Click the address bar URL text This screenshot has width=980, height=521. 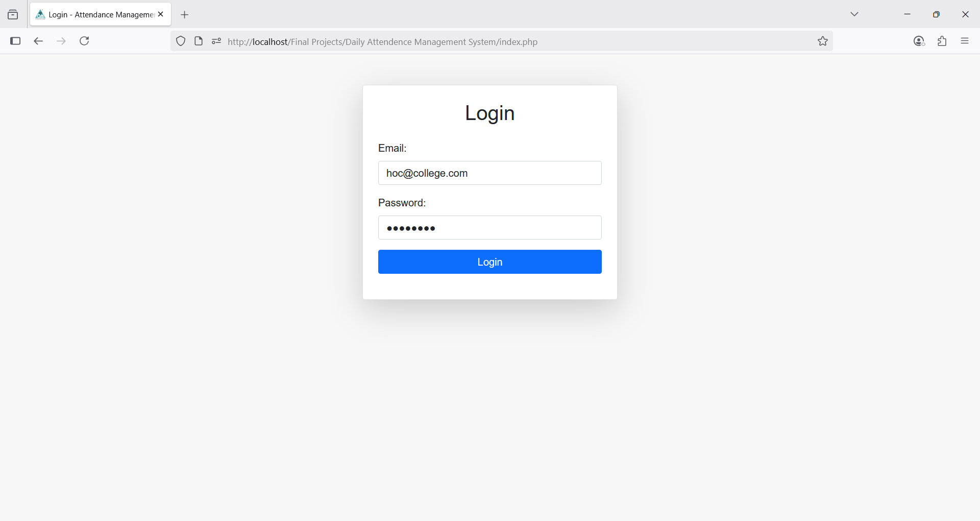coord(383,42)
